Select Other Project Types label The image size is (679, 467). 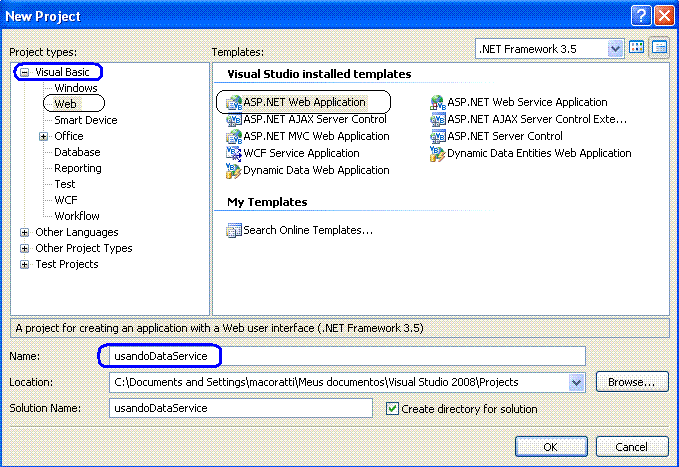tap(84, 248)
